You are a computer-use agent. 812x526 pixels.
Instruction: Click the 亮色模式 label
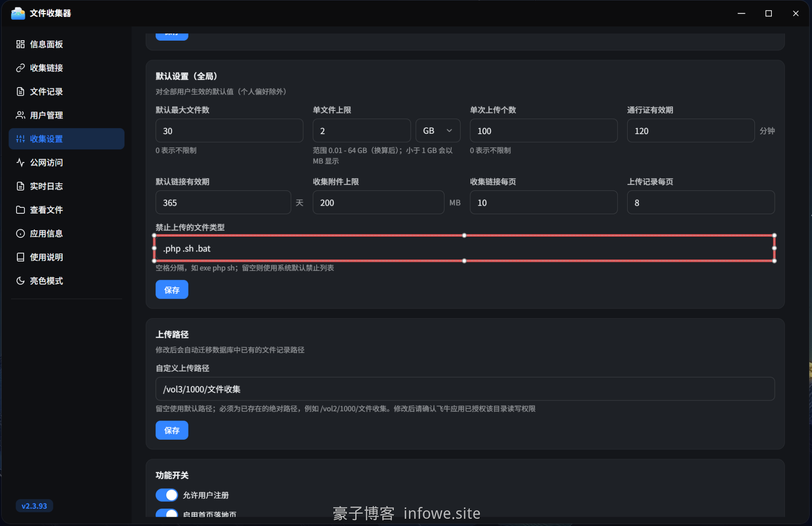(x=46, y=281)
